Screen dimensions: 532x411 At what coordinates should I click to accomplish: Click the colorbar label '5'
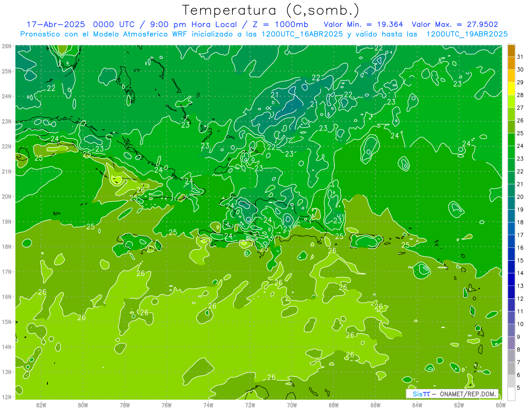(519, 388)
